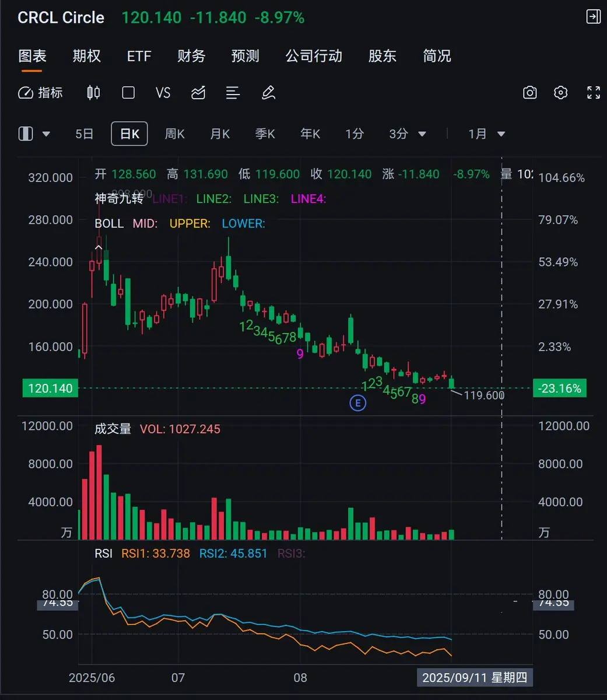Screen dimensions: 607x700
Task: Open the indicators (指标) panel
Action: click(40, 93)
